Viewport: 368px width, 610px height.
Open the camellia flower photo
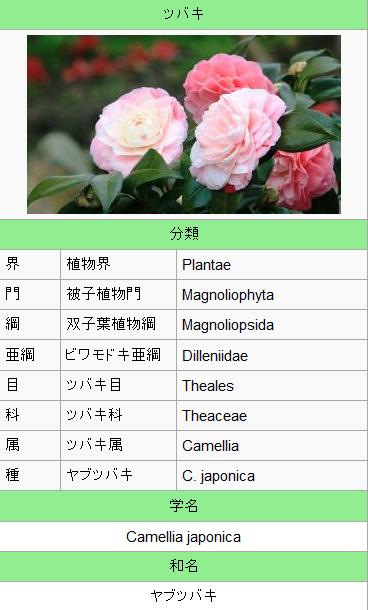pos(184,124)
